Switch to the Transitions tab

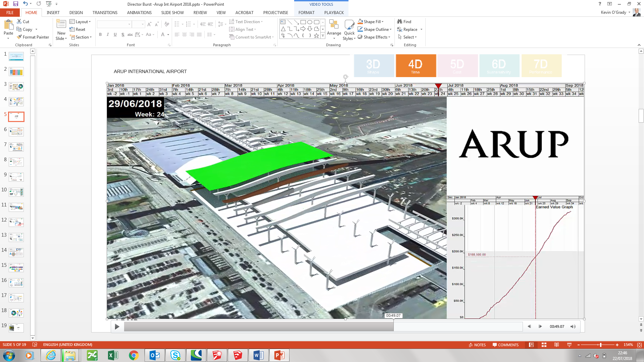(105, 13)
